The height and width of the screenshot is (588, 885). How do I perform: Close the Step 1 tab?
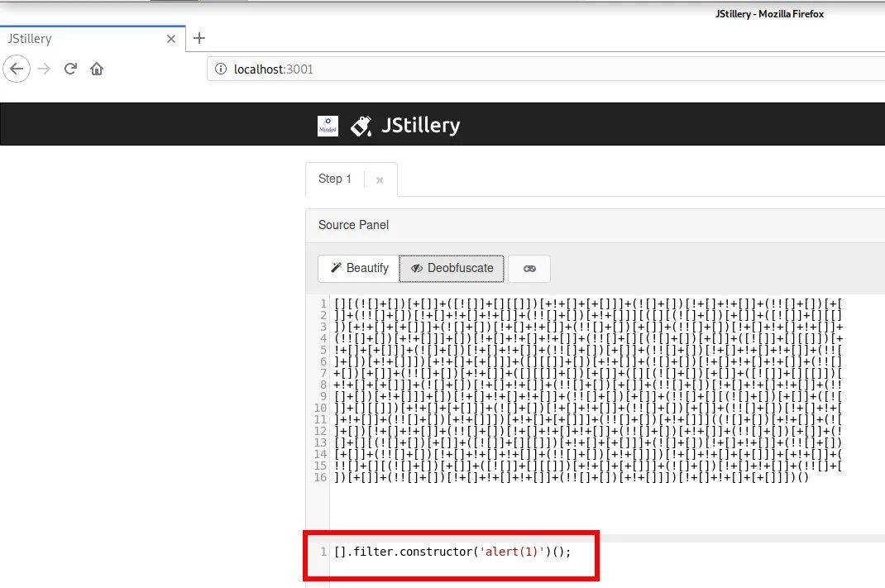[380, 180]
